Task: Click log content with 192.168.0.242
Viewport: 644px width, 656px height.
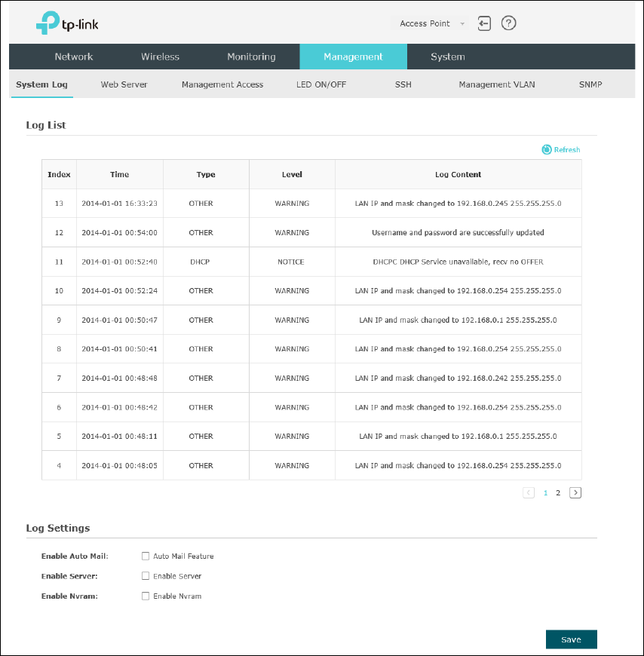Action: point(458,379)
